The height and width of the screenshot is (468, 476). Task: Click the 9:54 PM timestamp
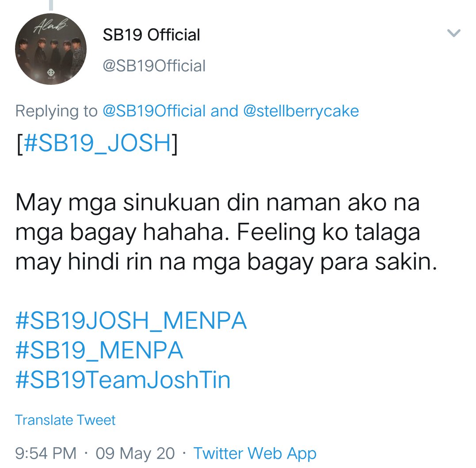(x=46, y=453)
